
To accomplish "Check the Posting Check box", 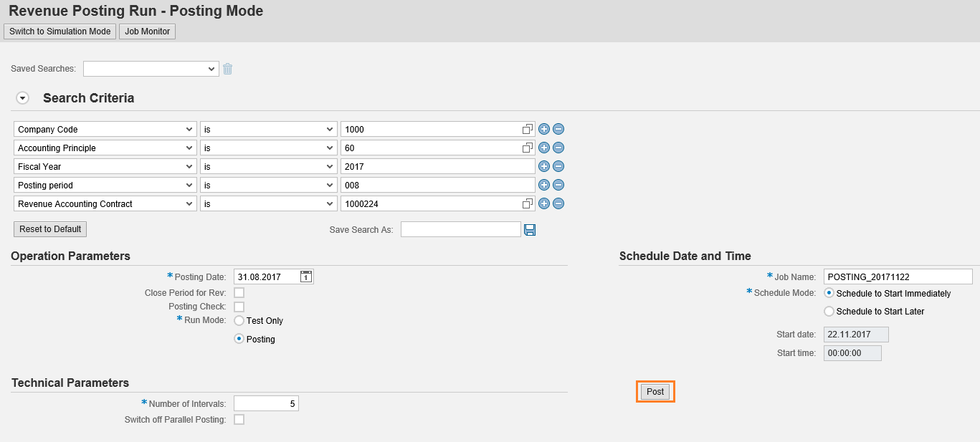I will (239, 307).
